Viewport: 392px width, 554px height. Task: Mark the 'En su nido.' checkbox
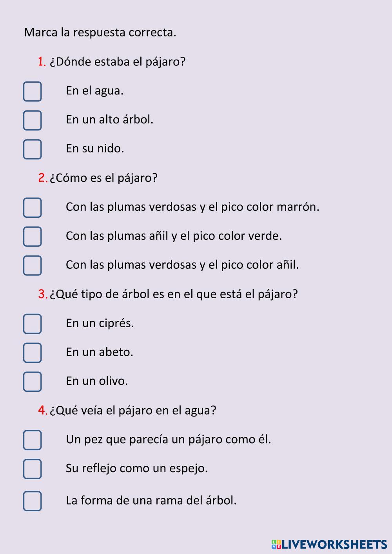click(x=32, y=149)
